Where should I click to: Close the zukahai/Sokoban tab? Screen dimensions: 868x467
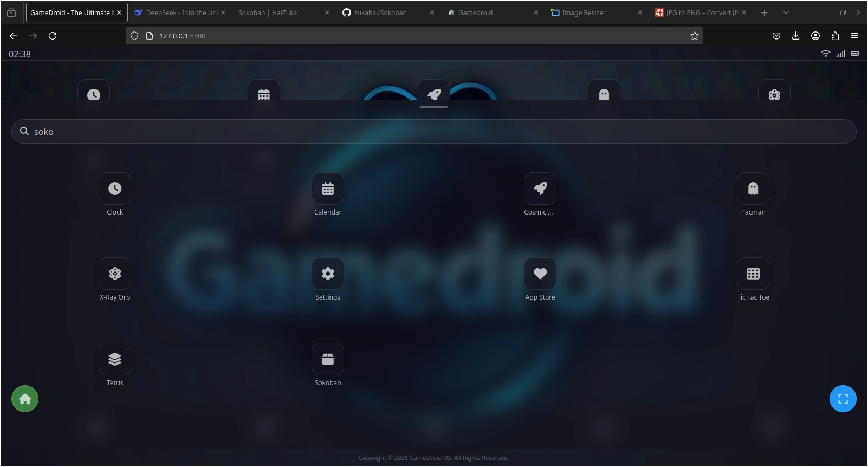click(x=432, y=12)
